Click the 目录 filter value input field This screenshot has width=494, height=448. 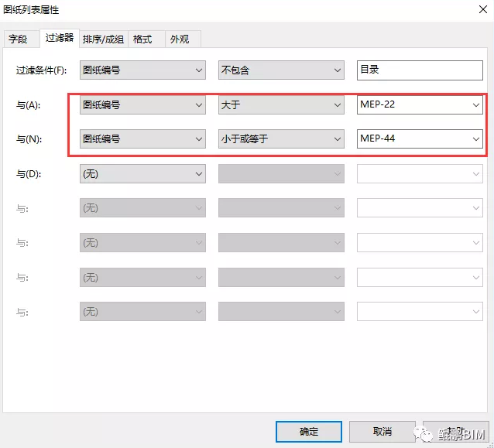[x=419, y=70]
